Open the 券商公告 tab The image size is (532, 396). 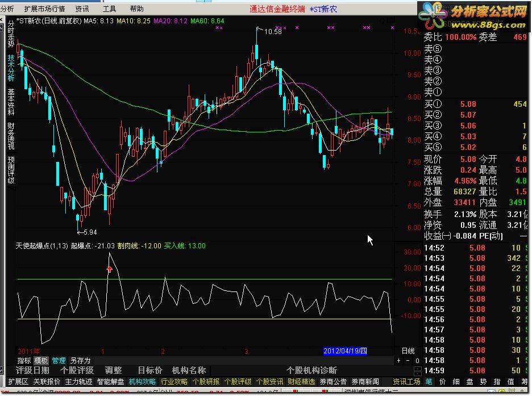(x=333, y=382)
